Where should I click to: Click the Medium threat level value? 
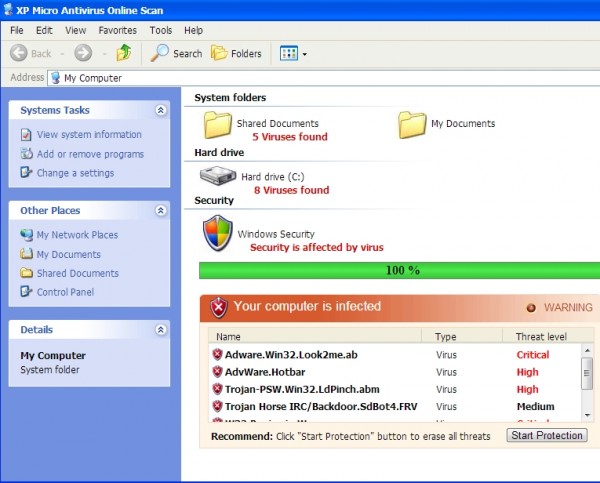tap(535, 406)
